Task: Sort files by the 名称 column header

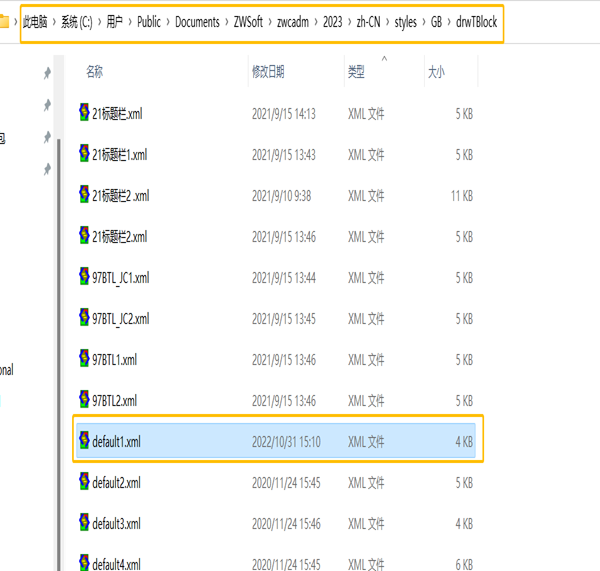Action: coord(95,72)
